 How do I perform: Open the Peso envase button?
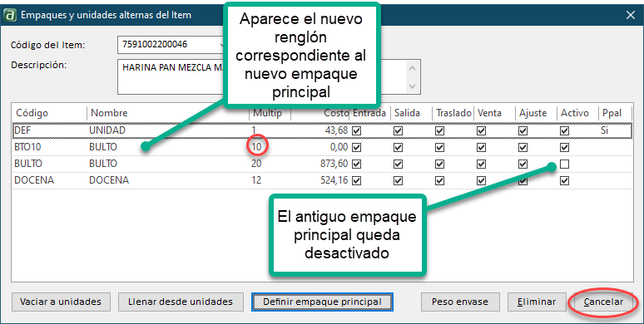(460, 302)
